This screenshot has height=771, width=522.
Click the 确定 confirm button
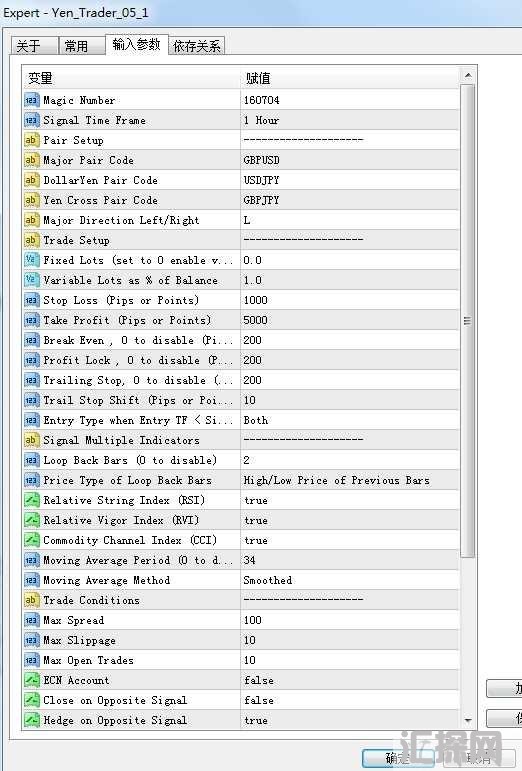(398, 758)
